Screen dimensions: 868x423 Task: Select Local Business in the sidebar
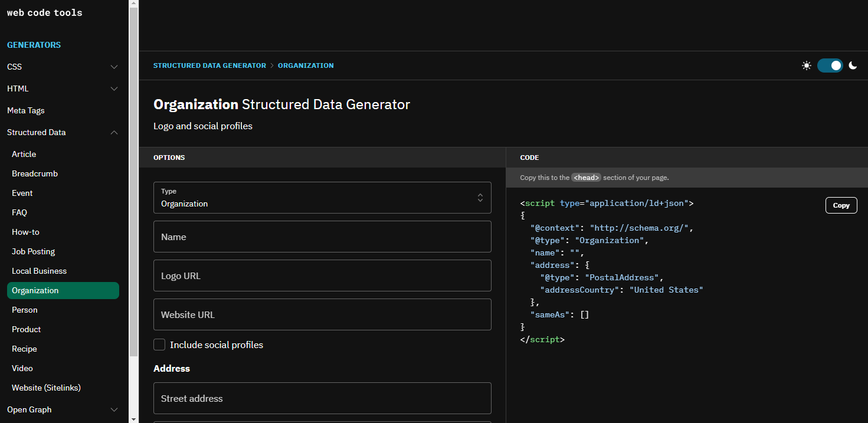tap(39, 271)
